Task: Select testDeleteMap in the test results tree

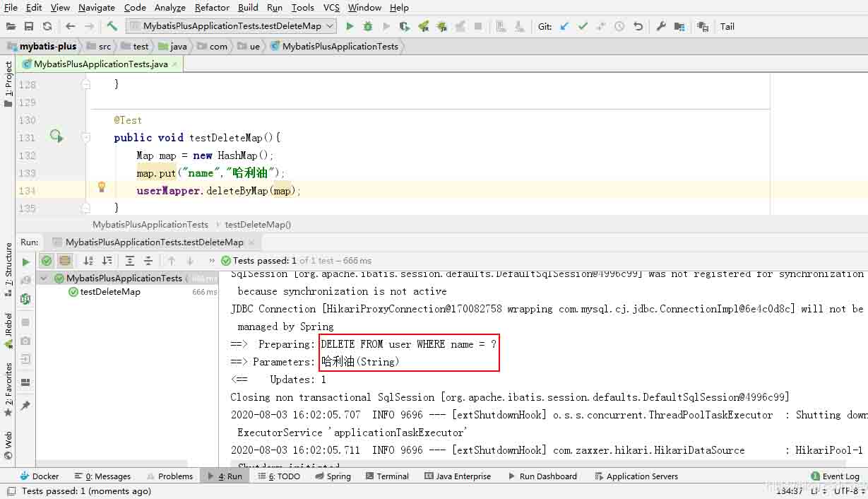Action: (x=109, y=292)
